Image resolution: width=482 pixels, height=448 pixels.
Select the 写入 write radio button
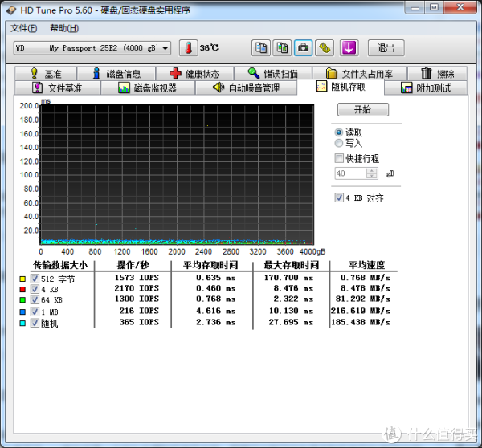click(x=339, y=143)
